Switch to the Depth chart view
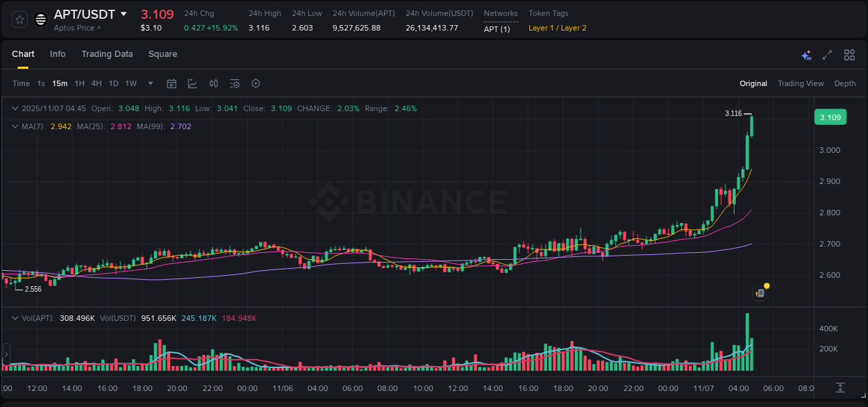 [845, 83]
